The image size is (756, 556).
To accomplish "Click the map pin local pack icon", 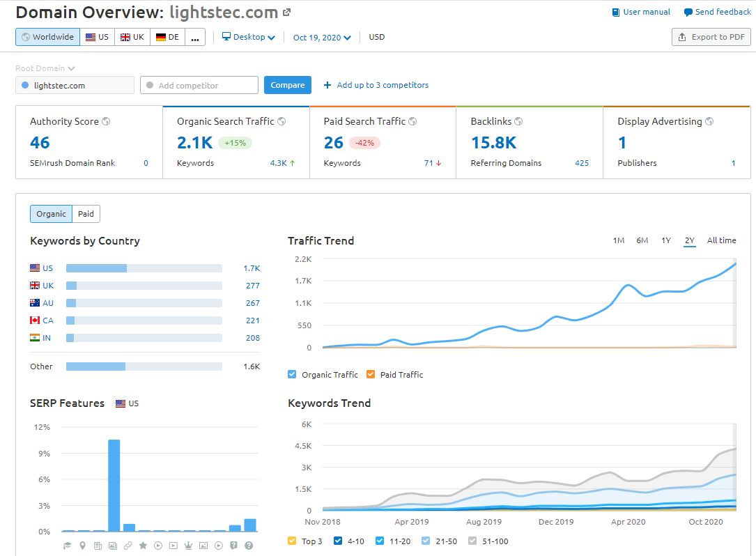I will (82, 546).
